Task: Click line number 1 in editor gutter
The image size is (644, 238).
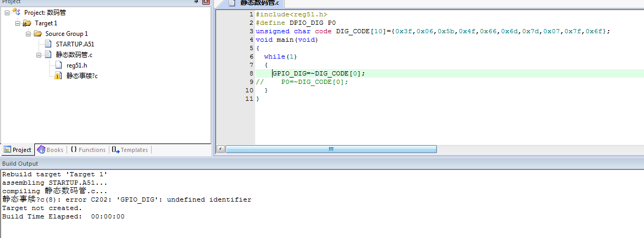Action: (x=251, y=14)
